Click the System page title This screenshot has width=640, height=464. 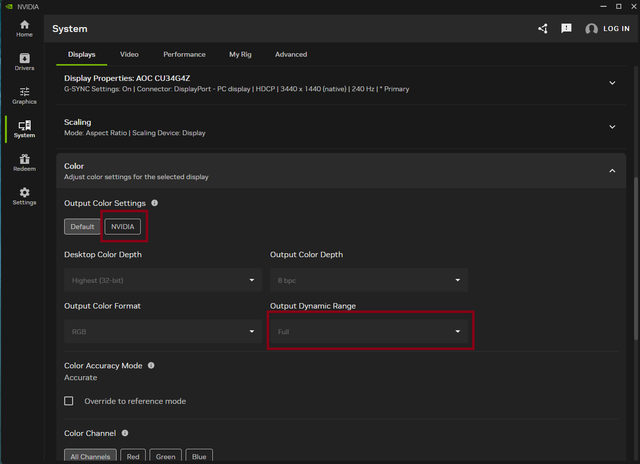pyautogui.click(x=70, y=29)
